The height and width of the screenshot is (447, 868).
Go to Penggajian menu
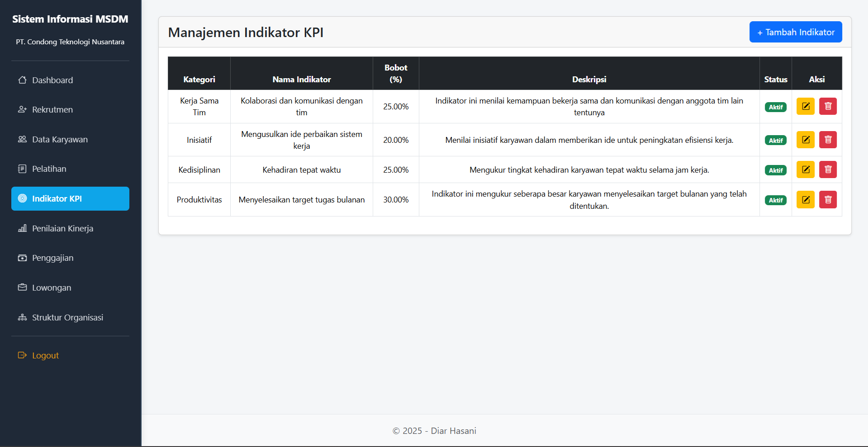(52, 258)
